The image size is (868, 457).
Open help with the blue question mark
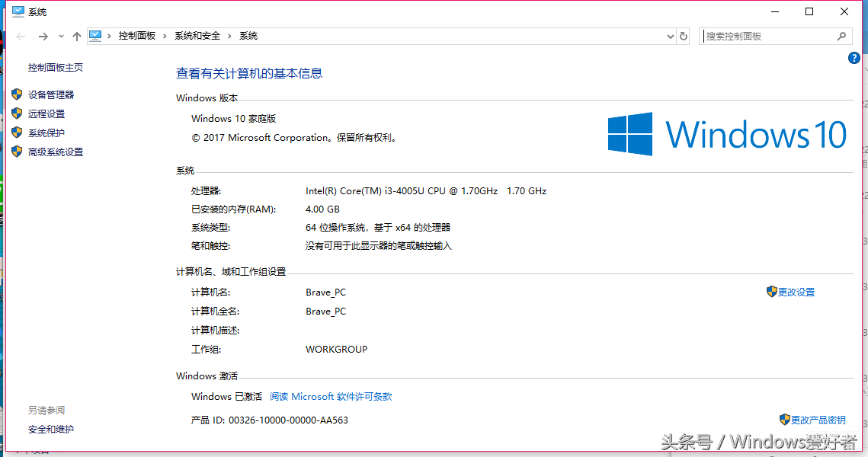[x=854, y=58]
